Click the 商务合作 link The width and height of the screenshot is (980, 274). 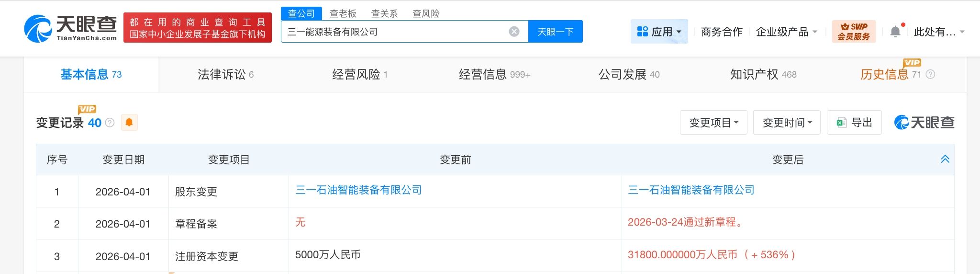[722, 32]
